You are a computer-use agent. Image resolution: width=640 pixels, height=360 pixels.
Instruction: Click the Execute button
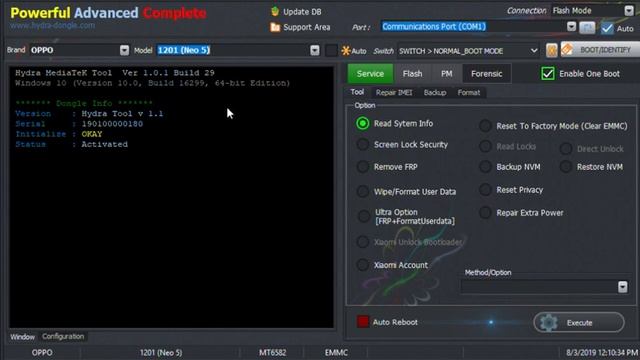(579, 322)
